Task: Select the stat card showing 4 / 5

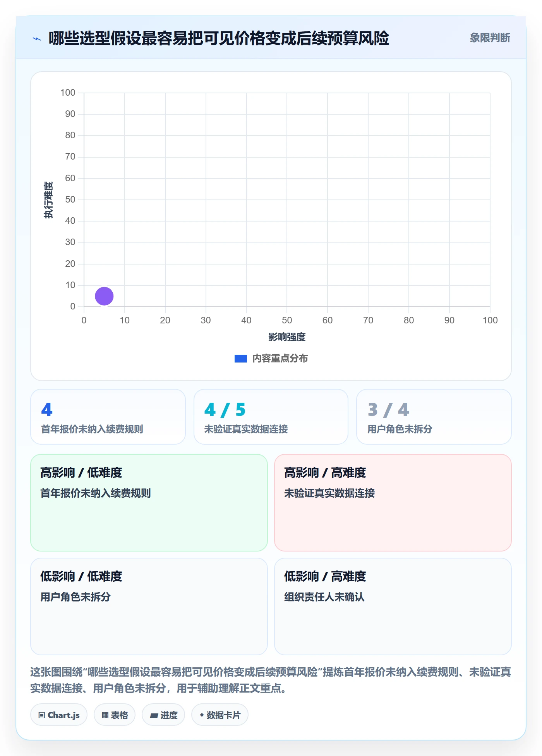Action: tap(271, 417)
